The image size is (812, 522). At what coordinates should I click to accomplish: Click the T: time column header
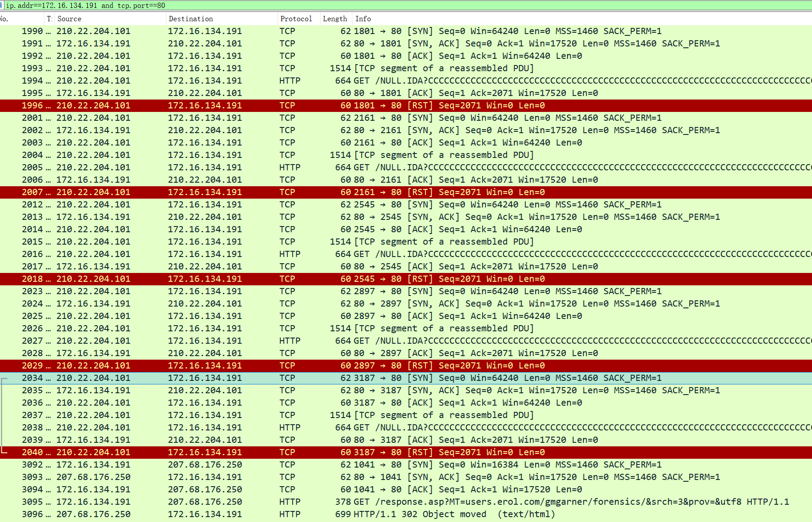pos(50,19)
